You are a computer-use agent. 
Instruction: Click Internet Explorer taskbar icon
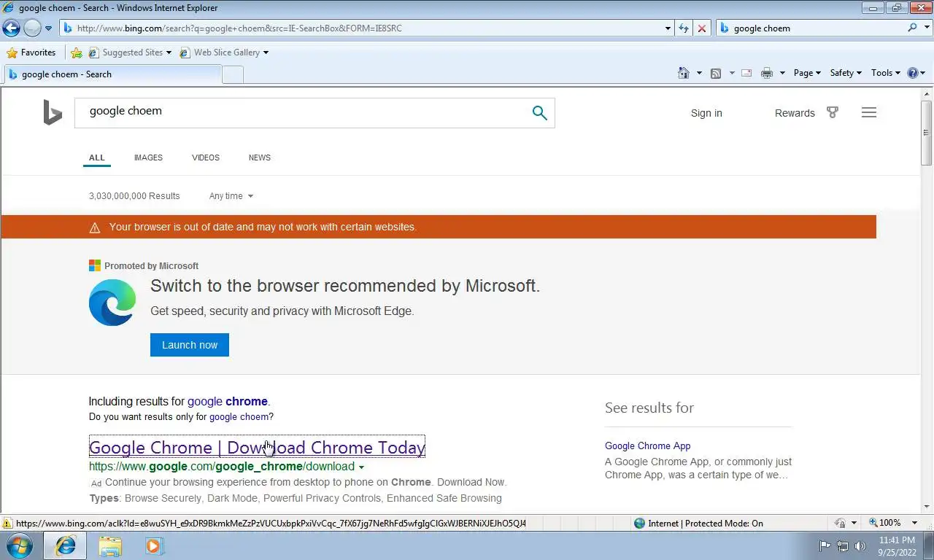[66, 545]
